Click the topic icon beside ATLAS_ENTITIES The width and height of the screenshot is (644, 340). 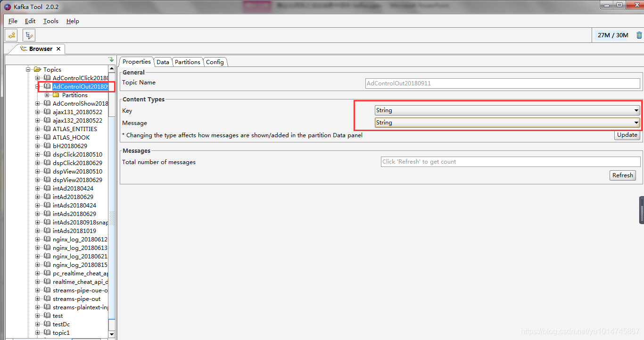click(x=47, y=129)
